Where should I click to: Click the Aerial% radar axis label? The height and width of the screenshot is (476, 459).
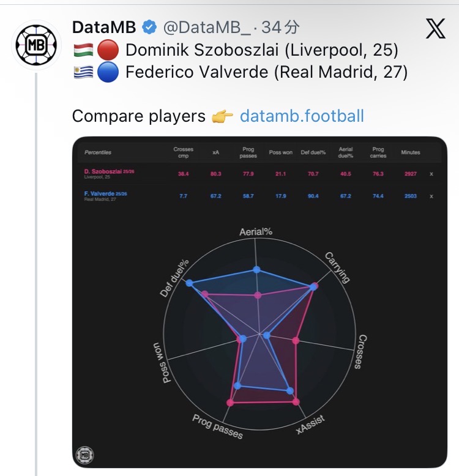coord(256,232)
